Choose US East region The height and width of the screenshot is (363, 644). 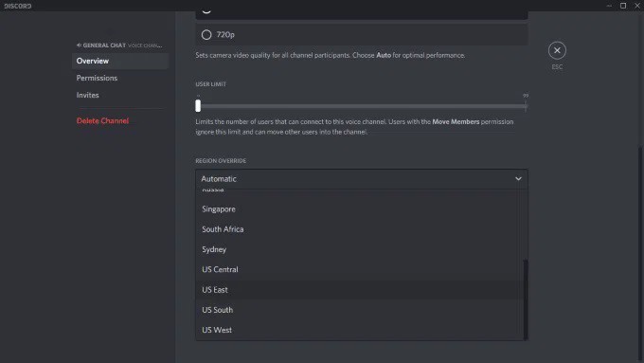(360, 290)
